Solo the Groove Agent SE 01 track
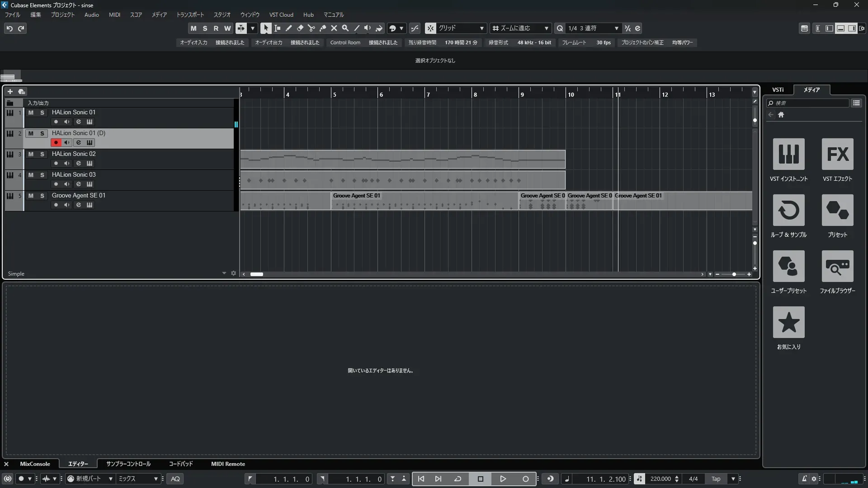 42,196
